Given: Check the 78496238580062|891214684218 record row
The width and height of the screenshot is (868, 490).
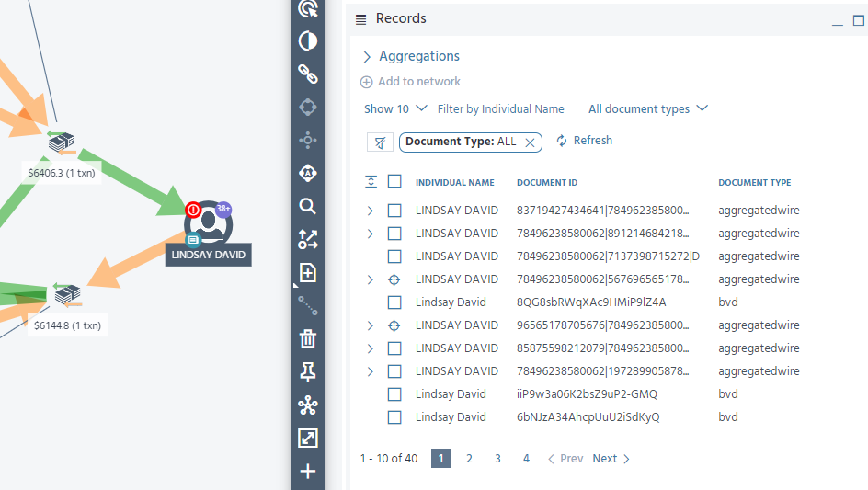Looking at the screenshot, I should [x=394, y=234].
